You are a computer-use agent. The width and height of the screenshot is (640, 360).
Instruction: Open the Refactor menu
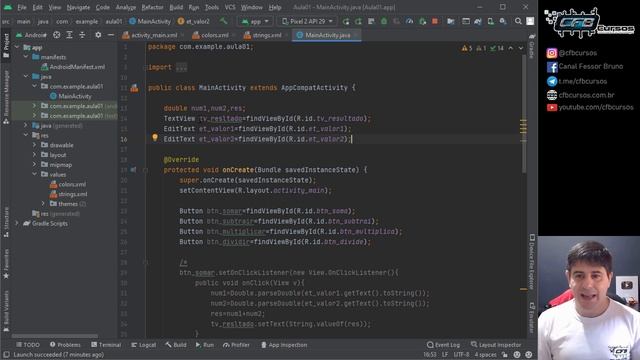(x=152, y=7)
